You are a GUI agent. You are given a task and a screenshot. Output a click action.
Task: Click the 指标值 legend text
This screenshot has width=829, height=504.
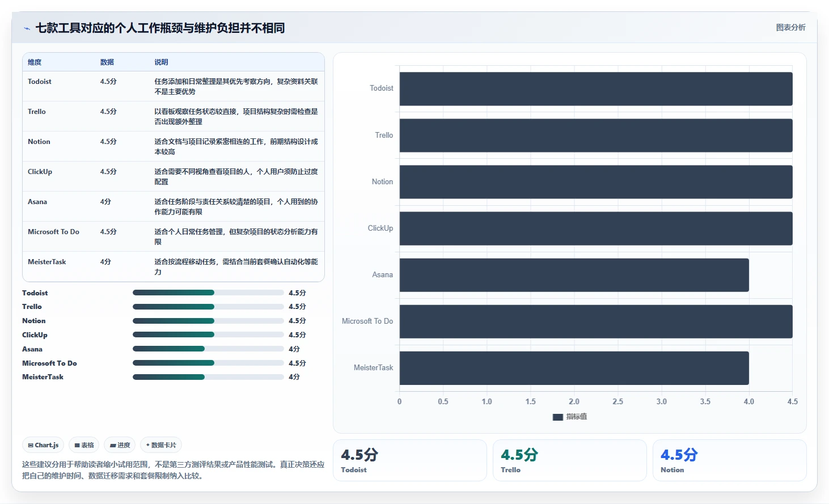(577, 417)
